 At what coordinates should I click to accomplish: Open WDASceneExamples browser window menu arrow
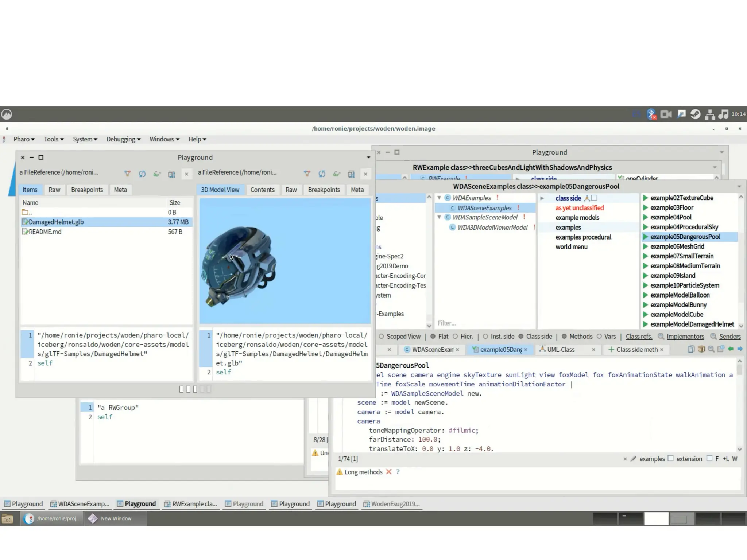point(739,187)
